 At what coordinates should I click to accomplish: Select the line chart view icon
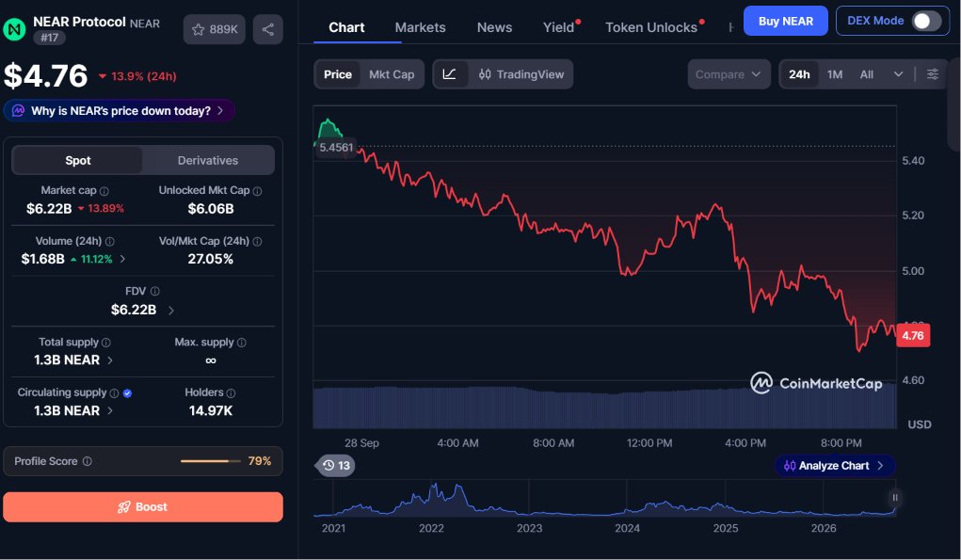pos(449,74)
